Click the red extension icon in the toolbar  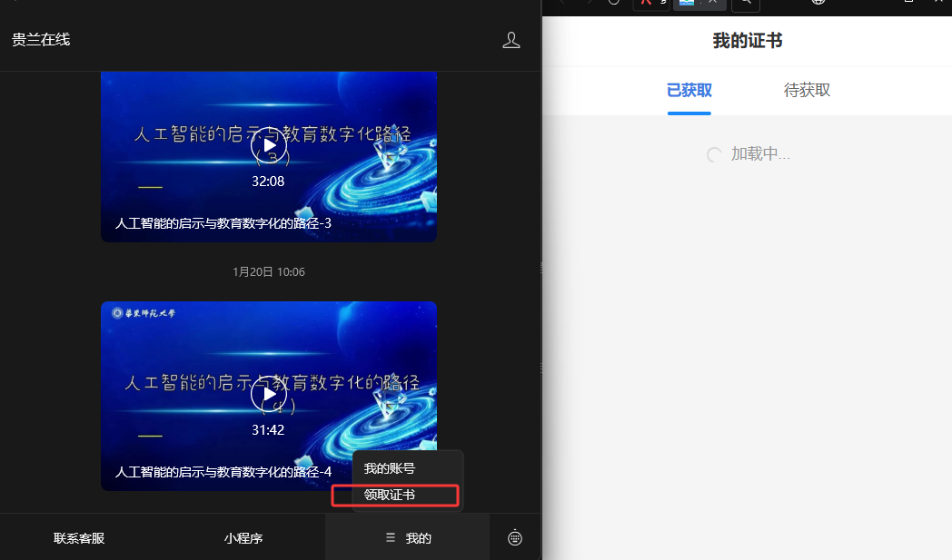[x=647, y=4]
